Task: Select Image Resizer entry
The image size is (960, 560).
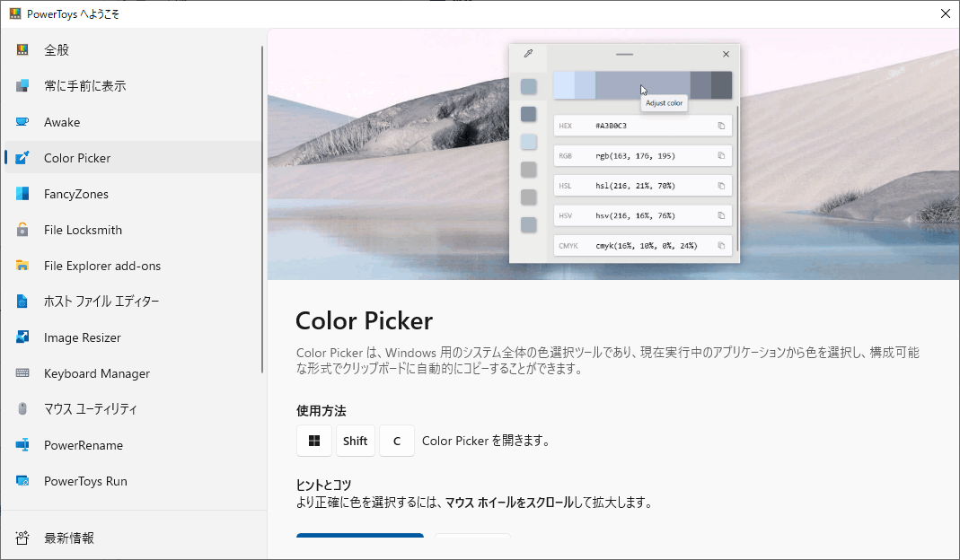Action: click(x=133, y=337)
